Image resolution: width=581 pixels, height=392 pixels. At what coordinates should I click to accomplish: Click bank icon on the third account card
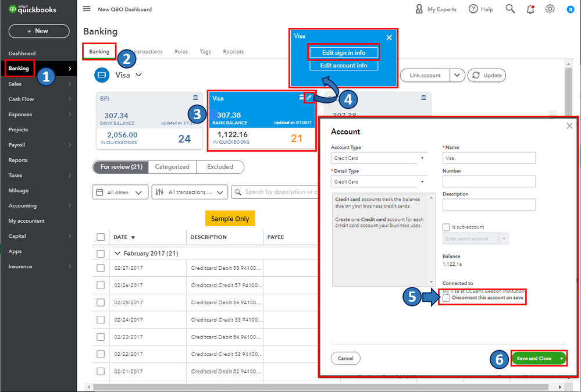pyautogui.click(x=423, y=98)
